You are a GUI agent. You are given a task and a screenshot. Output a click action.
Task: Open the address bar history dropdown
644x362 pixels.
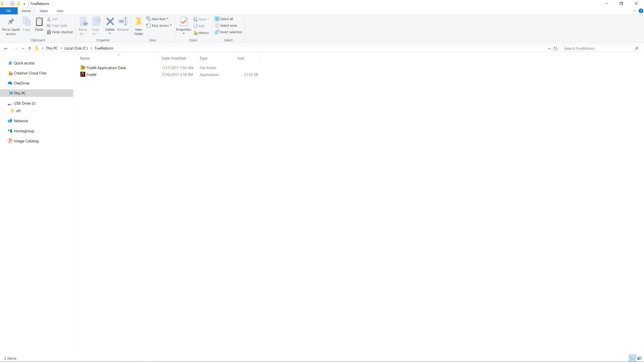549,48
